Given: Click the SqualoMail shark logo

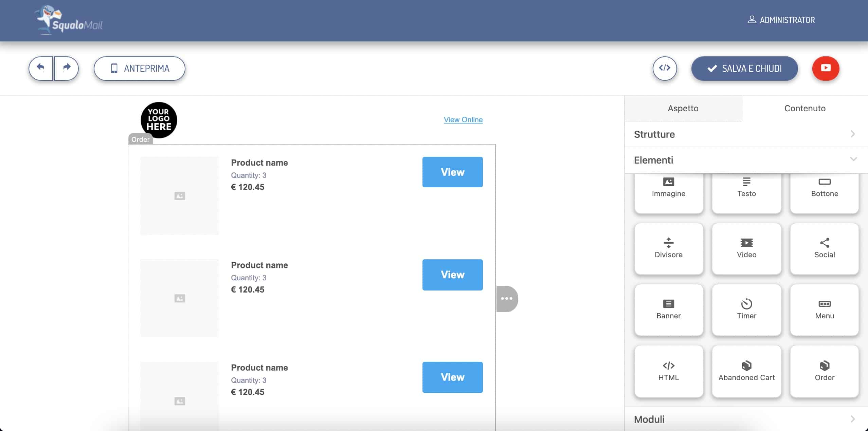Looking at the screenshot, I should pos(68,20).
